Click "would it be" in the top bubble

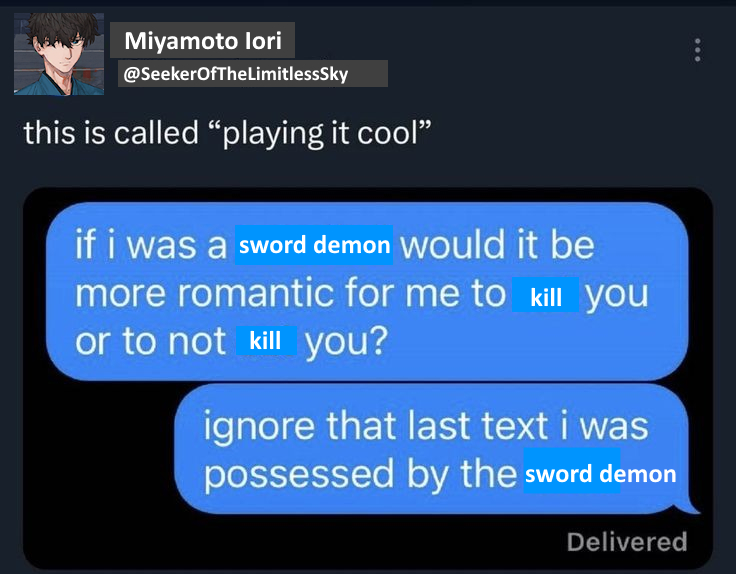(x=497, y=245)
